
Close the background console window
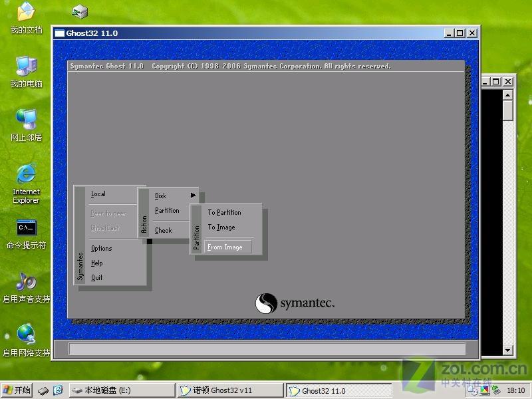point(508,81)
